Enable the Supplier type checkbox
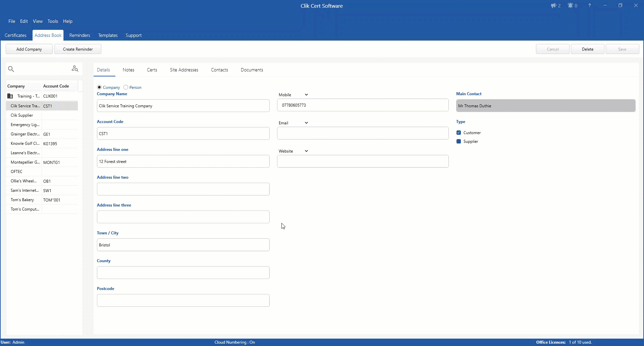This screenshot has width=644, height=346. [x=459, y=141]
